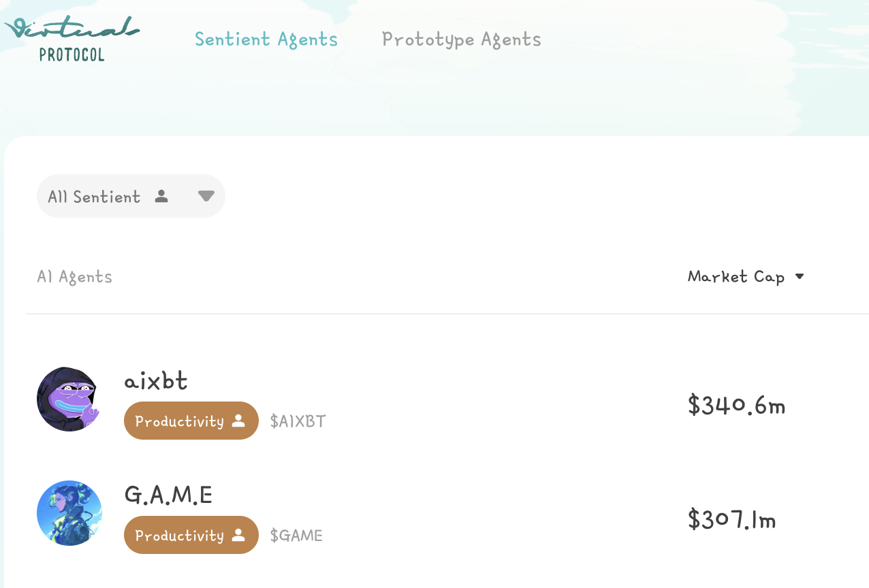Select the $GAME ticker symbol
Image resolution: width=869 pixels, height=588 pixels.
296,536
